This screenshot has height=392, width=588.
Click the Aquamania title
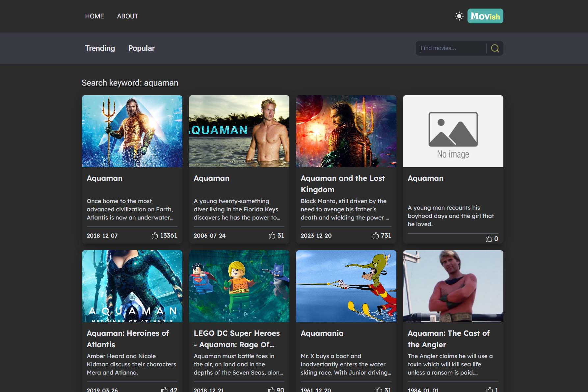[322, 333]
